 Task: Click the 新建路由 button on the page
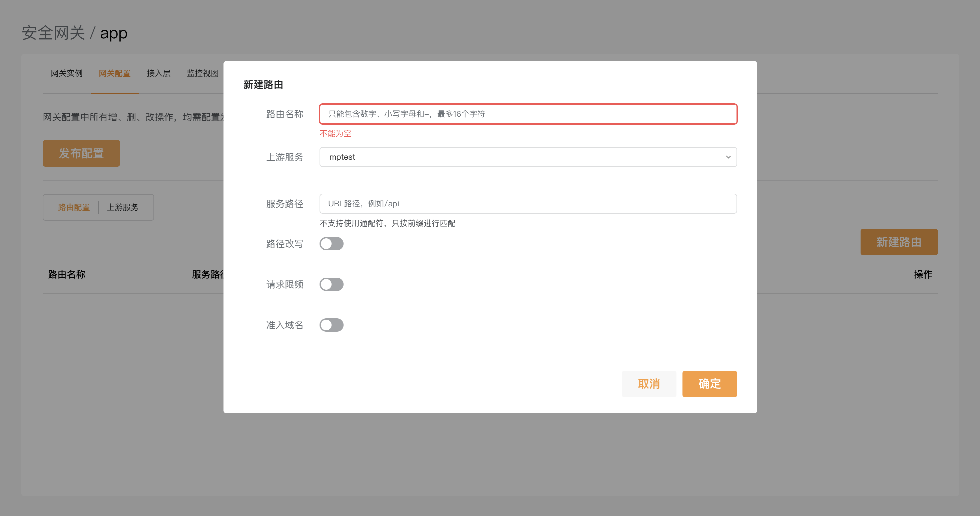899,242
